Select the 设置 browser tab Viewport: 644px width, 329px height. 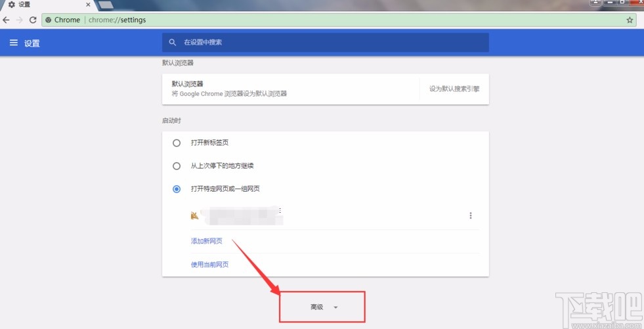tap(49, 5)
